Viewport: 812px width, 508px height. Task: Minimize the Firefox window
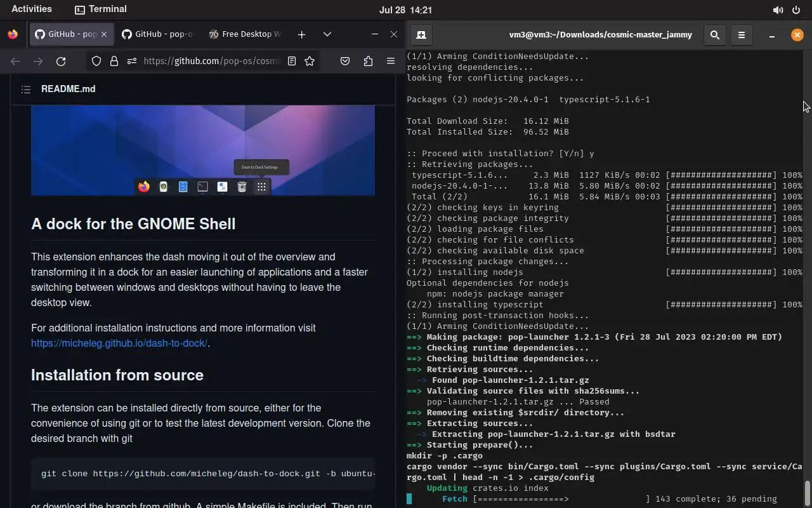click(x=375, y=34)
